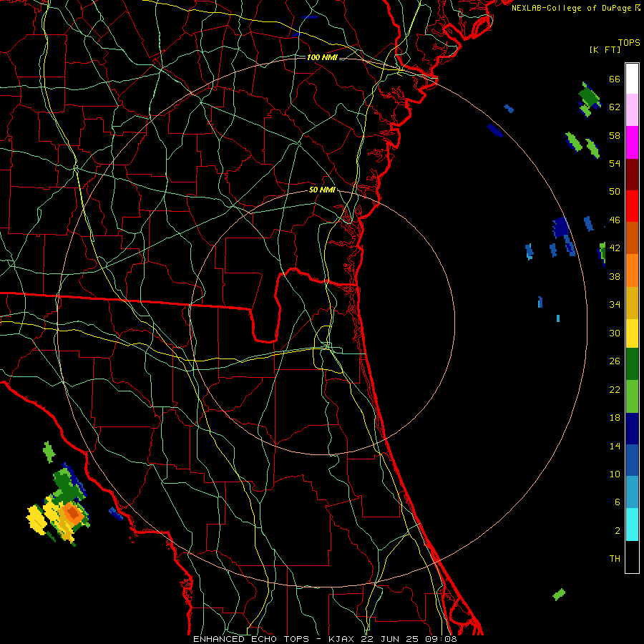Click the TH threshold legend label
Image resolution: width=644 pixels, height=644 pixels.
click(615, 559)
